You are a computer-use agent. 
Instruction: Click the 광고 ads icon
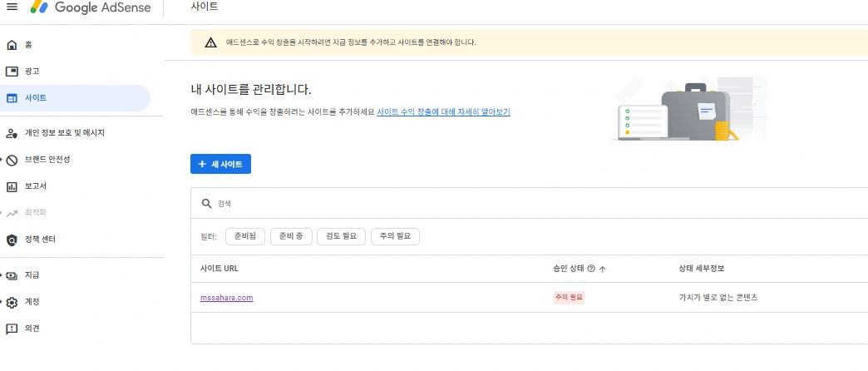[x=12, y=72]
